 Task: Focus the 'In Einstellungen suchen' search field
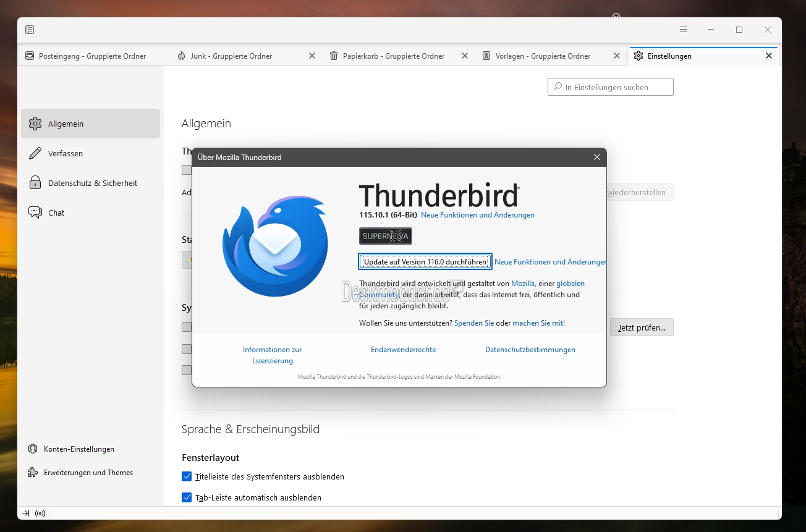(611, 87)
